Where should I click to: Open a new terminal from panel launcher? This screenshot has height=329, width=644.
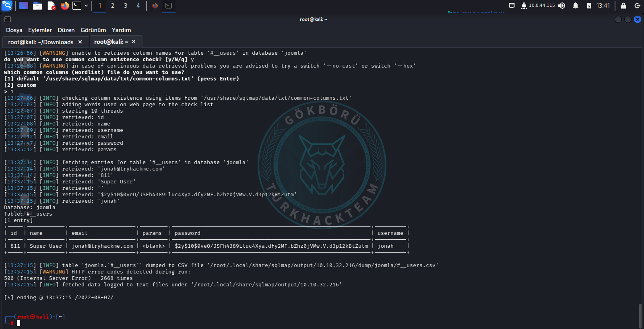[x=77, y=6]
